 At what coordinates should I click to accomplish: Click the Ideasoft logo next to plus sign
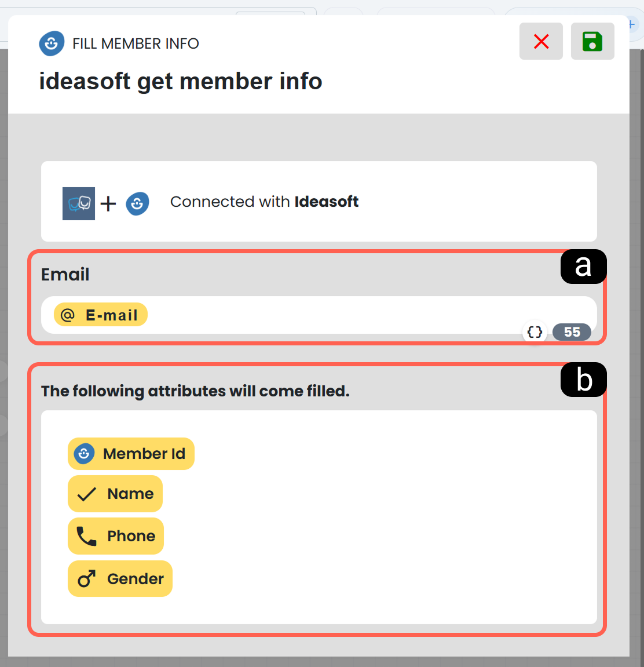[137, 203]
